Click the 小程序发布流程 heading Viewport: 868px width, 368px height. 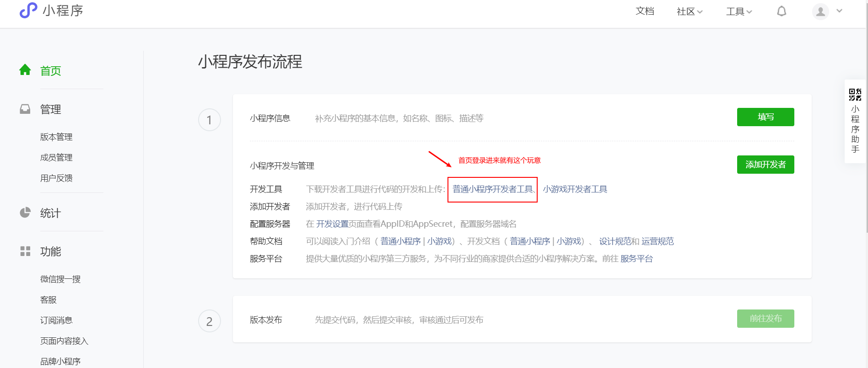pyautogui.click(x=250, y=62)
